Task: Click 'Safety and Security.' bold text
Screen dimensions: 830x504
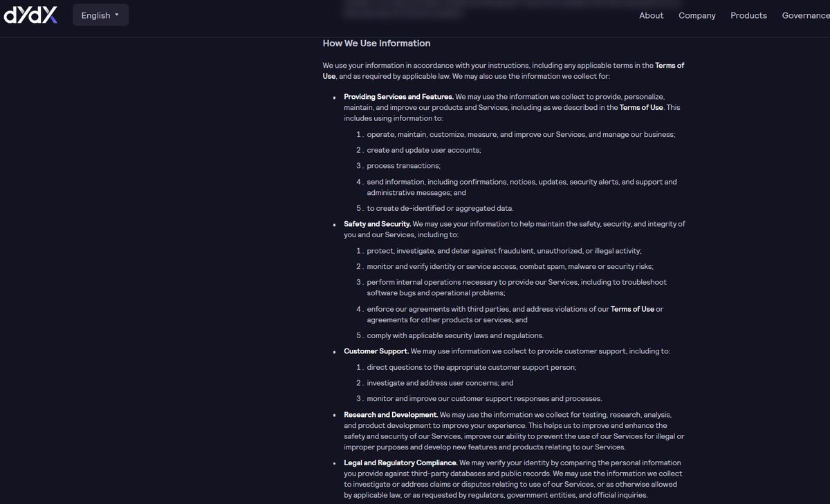Action: 378,224
